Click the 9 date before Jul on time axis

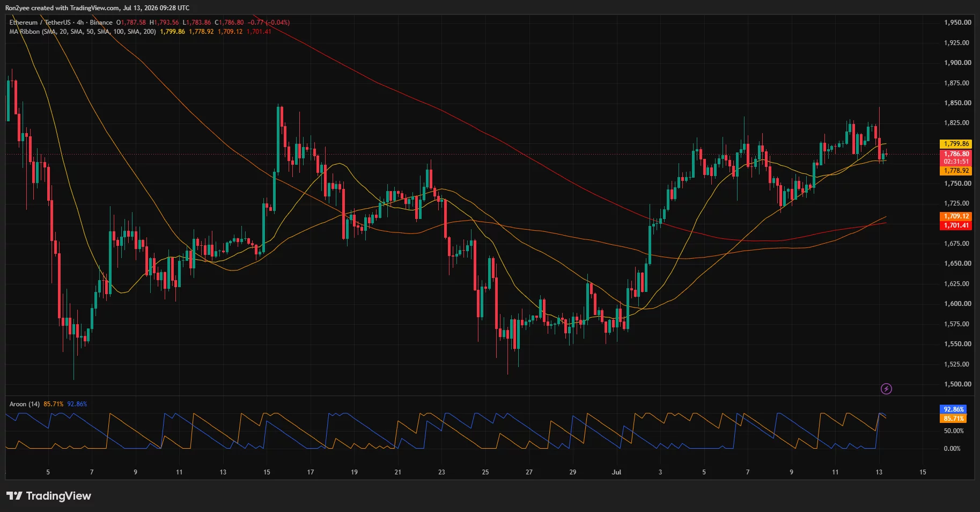pos(135,472)
